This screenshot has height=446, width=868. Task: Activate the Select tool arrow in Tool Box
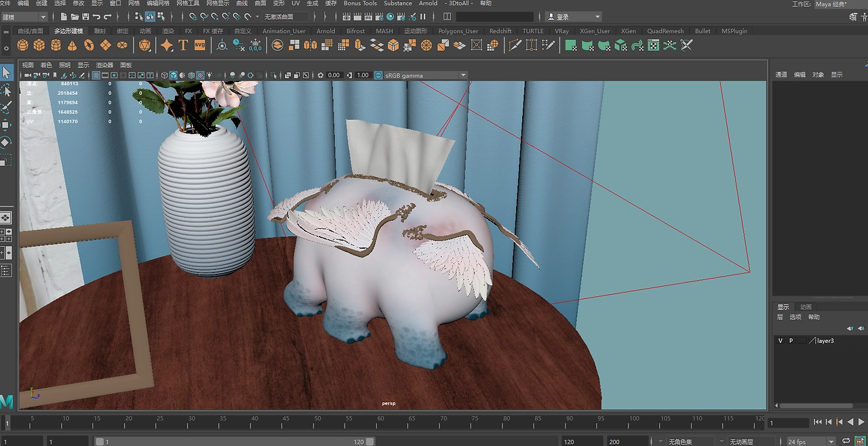[x=6, y=73]
